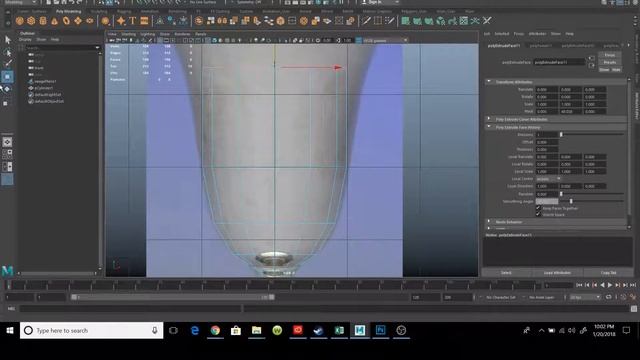Open the sRGB gamma view transform dropdown
This screenshot has height=360, width=640.
(385, 40)
